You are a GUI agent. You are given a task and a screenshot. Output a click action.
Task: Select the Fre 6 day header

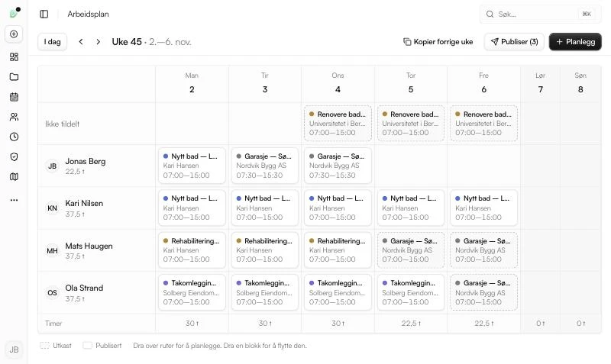tap(484, 83)
